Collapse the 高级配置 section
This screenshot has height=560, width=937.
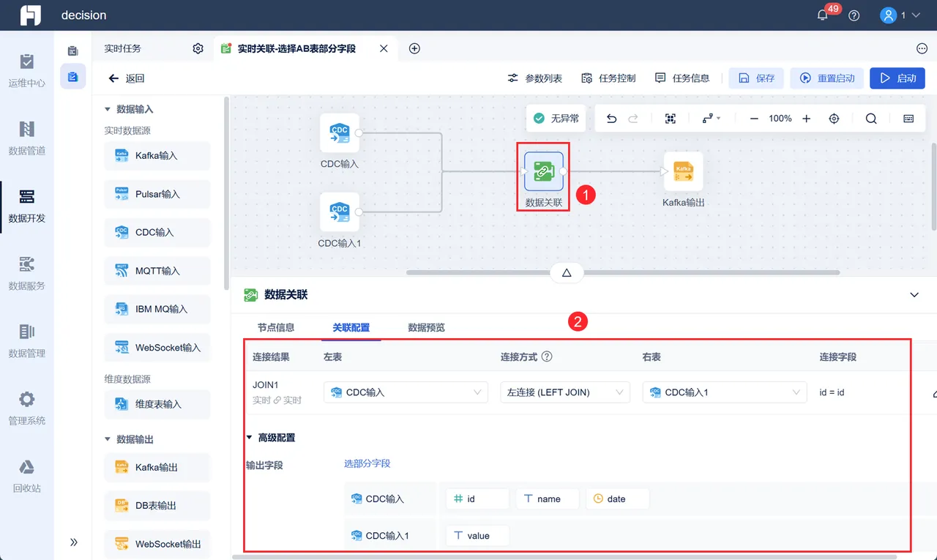(249, 438)
